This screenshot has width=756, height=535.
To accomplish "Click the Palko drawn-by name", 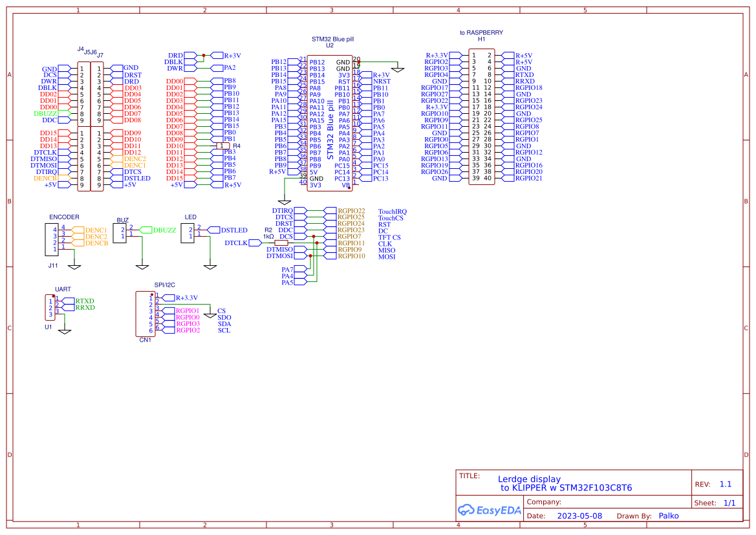I will coord(669,516).
